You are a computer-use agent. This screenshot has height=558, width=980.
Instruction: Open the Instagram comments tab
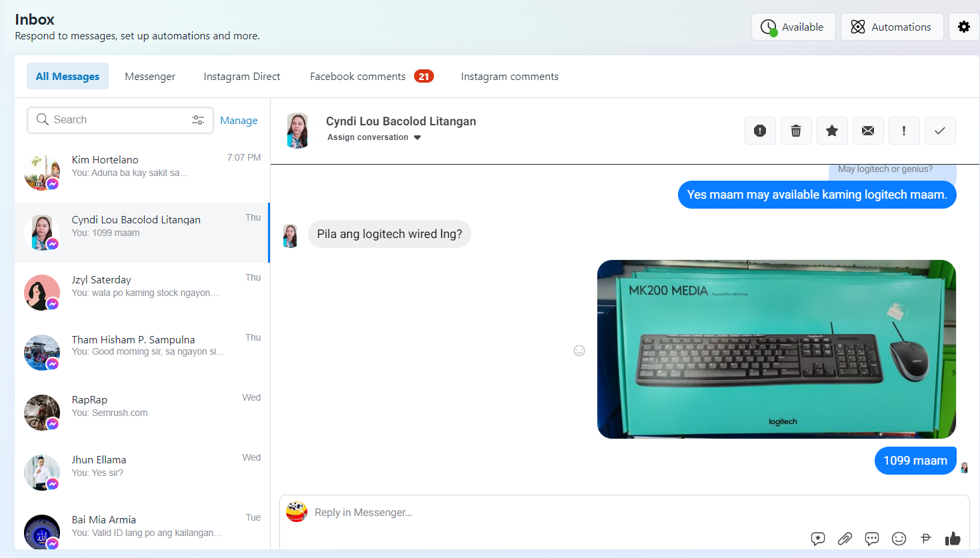[x=510, y=77]
